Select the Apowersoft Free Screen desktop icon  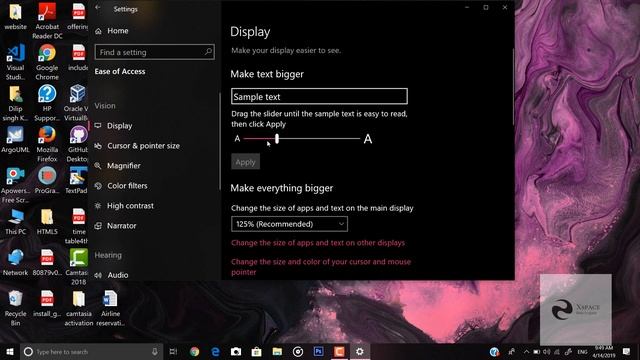coord(16,185)
